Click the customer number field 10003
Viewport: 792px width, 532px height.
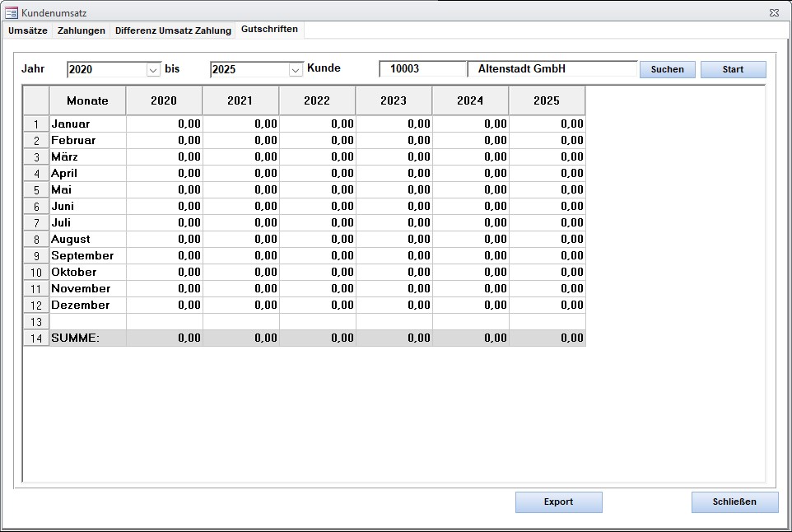pos(422,69)
